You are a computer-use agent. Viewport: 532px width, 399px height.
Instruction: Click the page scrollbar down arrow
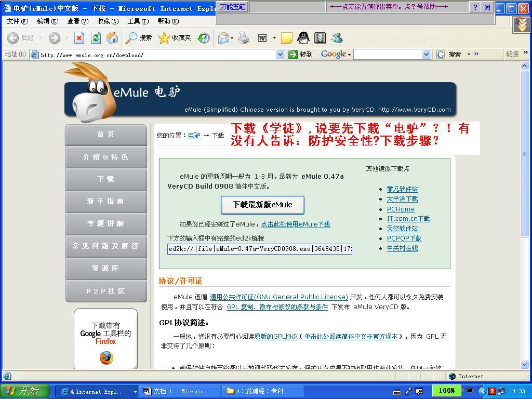(525, 364)
